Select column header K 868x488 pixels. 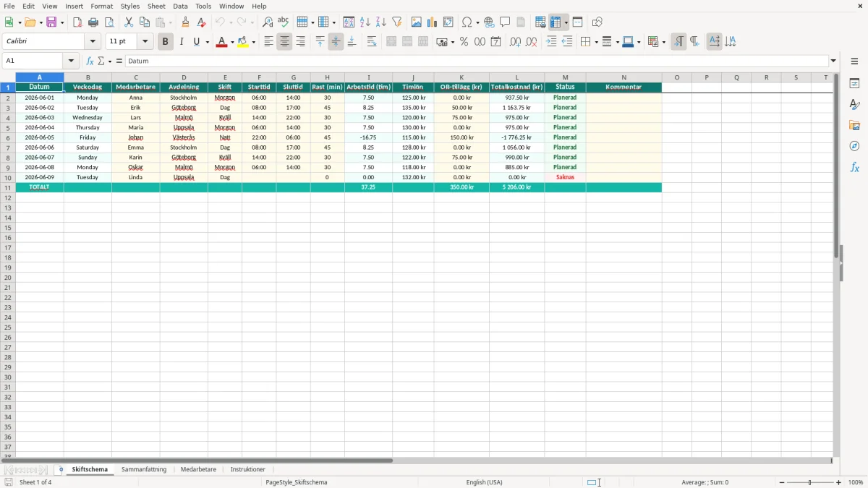(x=461, y=77)
